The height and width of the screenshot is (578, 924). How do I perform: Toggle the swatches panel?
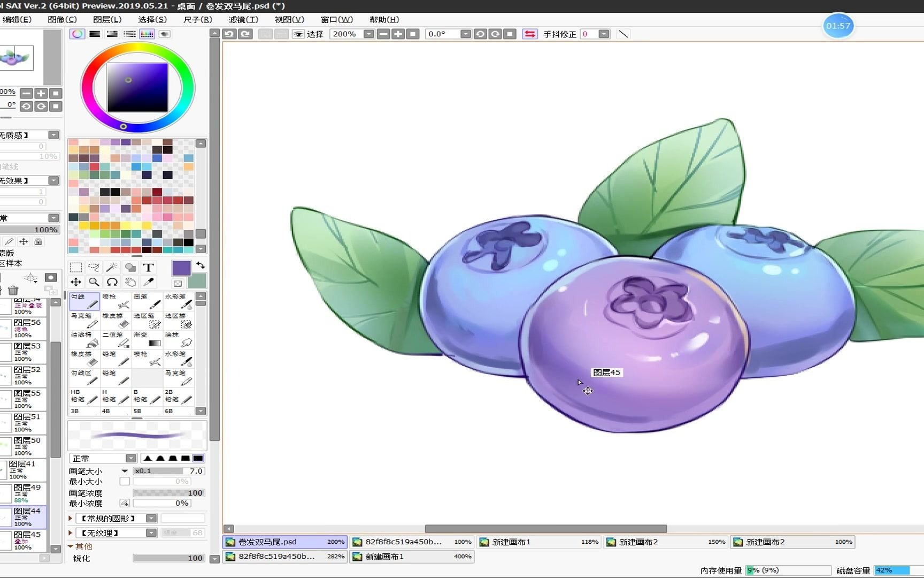click(x=147, y=34)
